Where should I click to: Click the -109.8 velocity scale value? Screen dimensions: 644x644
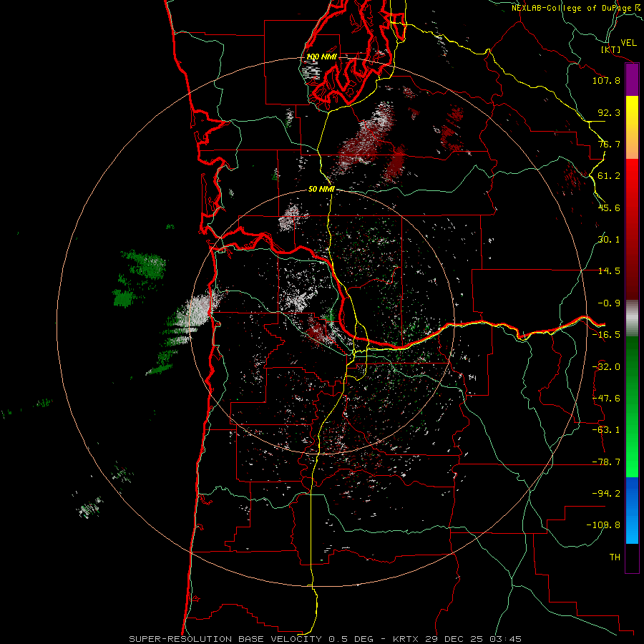603,525
